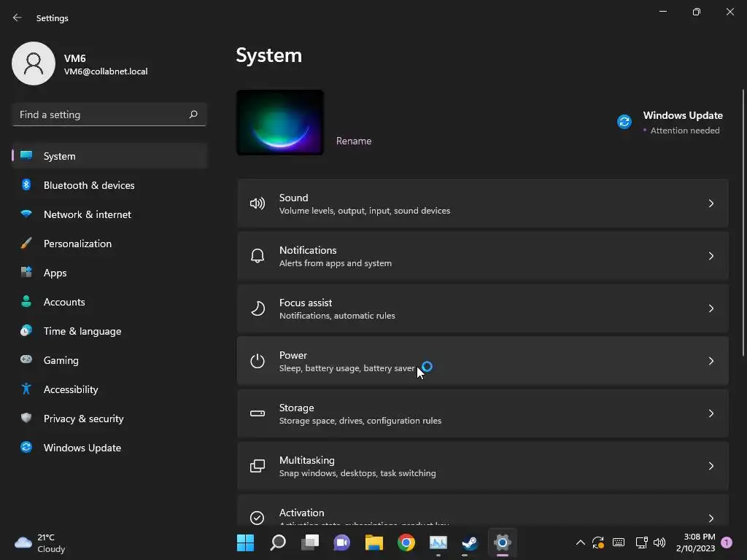
Task: Click the notification count badge in taskbar
Action: pyautogui.click(x=727, y=542)
